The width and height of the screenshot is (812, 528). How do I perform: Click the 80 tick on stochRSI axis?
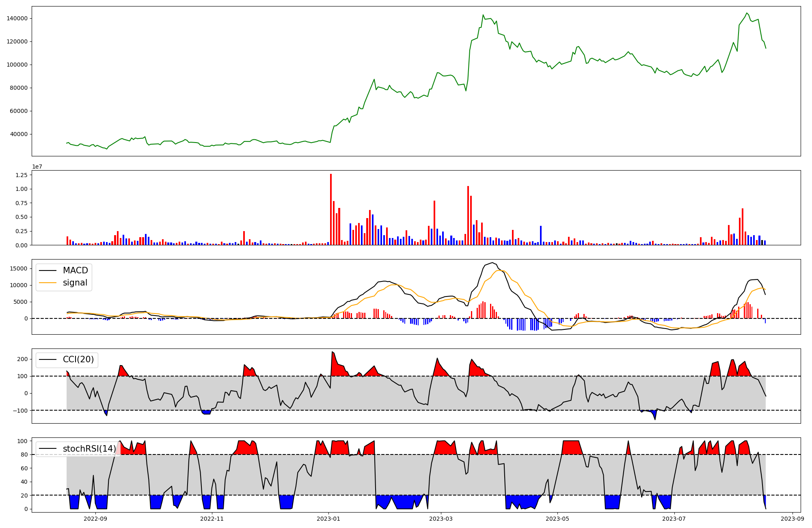[x=24, y=454]
